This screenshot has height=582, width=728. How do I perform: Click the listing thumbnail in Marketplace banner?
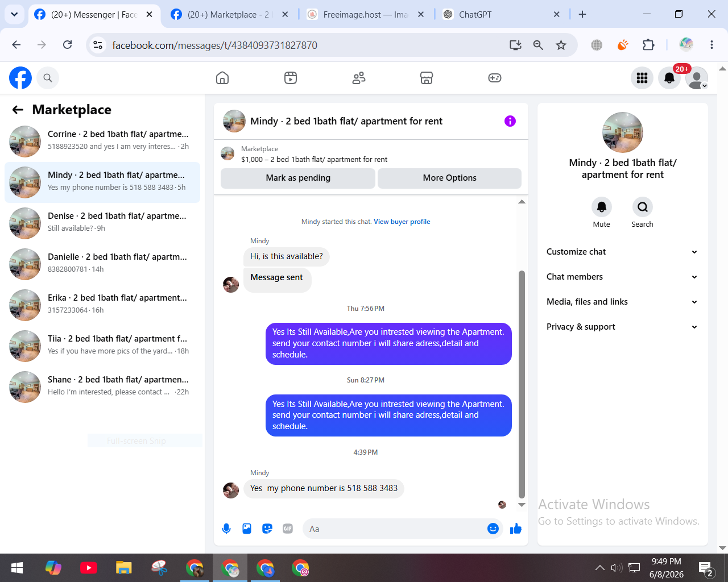click(x=227, y=153)
